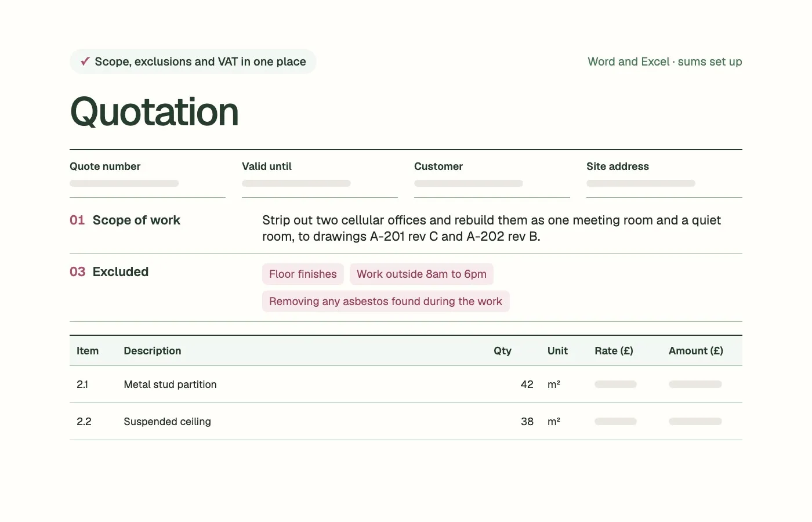Image resolution: width=812 pixels, height=522 pixels.
Task: Click the "Item" column header
Action: [x=88, y=351]
